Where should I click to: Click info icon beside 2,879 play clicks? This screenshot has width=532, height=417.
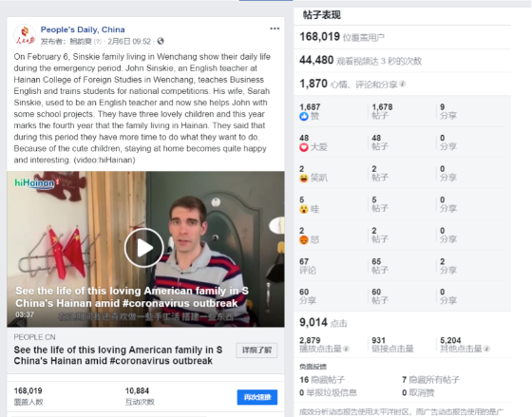pos(346,349)
